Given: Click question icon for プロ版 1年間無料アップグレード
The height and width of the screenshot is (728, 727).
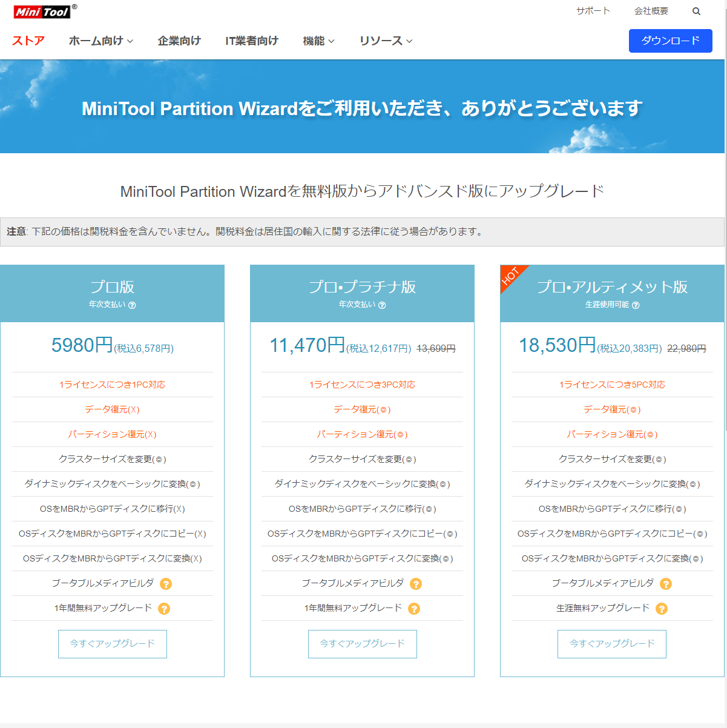Looking at the screenshot, I should (x=164, y=609).
